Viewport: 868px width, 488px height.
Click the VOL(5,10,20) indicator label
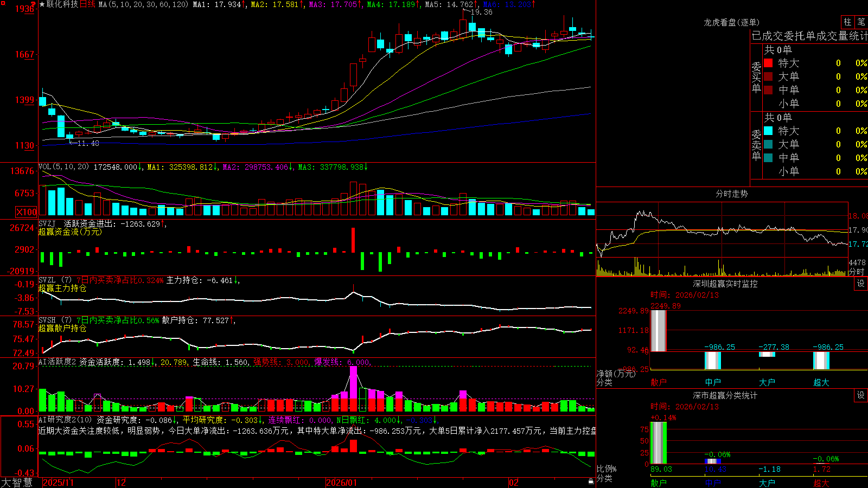(64, 167)
